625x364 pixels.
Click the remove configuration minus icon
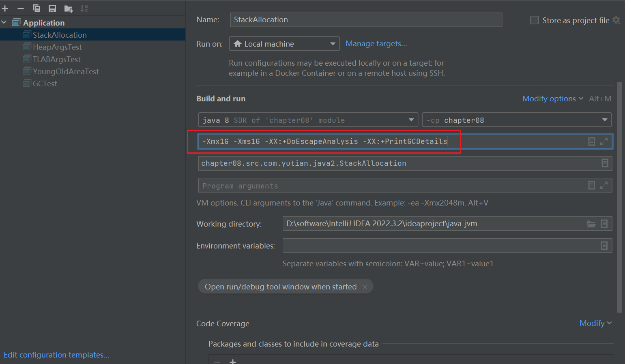[x=21, y=9]
